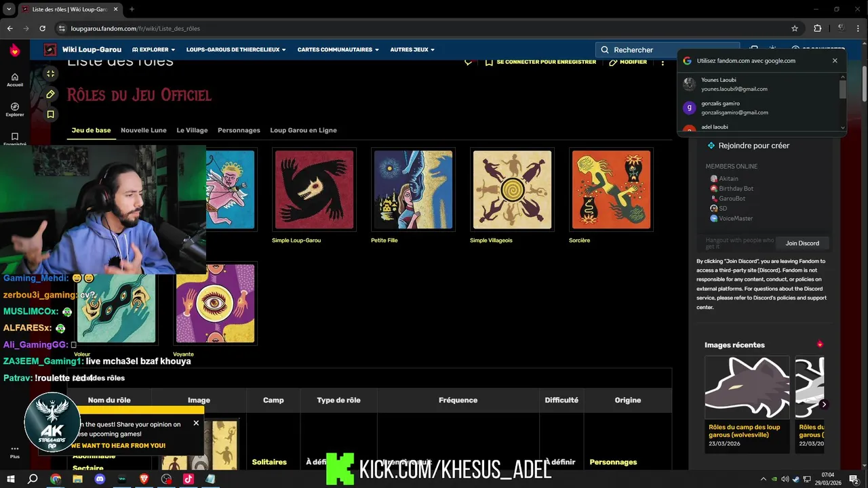The image size is (868, 488).
Task: Click the Difficulté column header
Action: coord(561,400)
